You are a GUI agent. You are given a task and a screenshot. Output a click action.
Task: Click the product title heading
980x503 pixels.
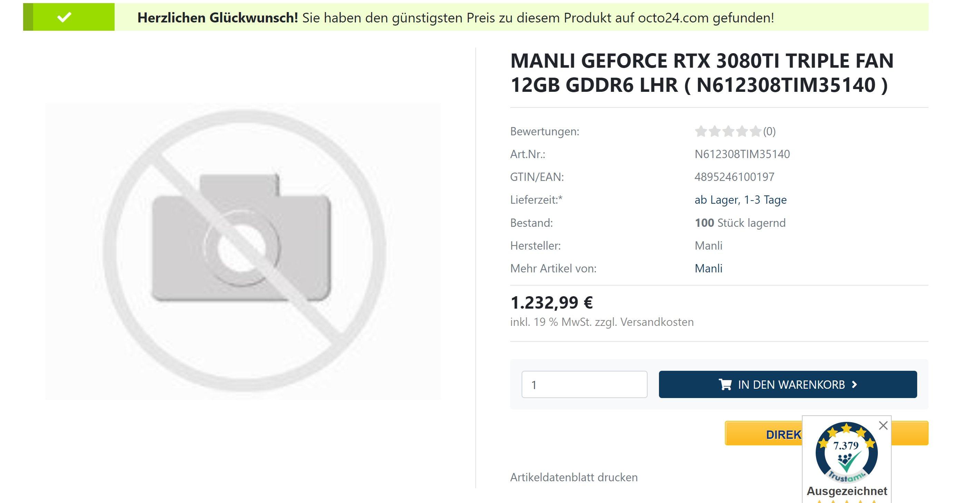click(702, 73)
